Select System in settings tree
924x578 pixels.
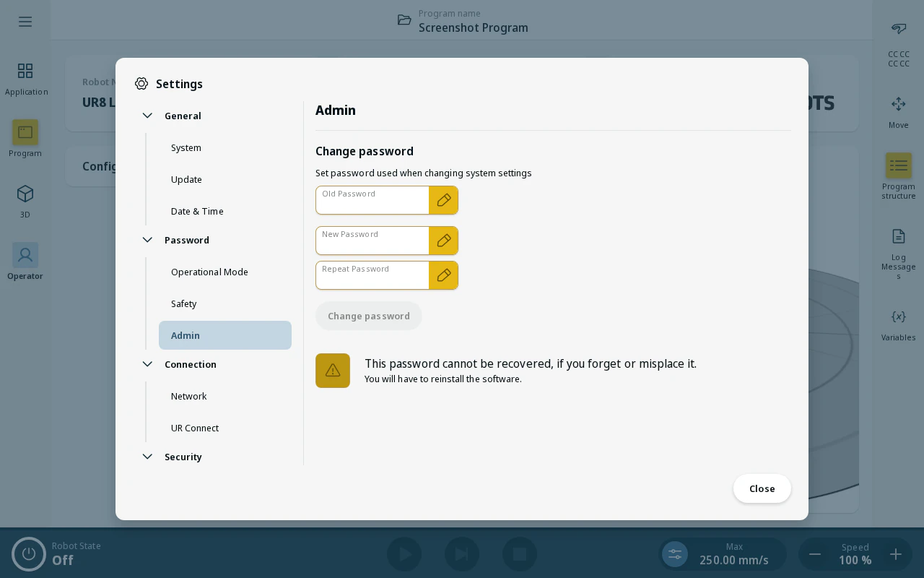coord(225,147)
